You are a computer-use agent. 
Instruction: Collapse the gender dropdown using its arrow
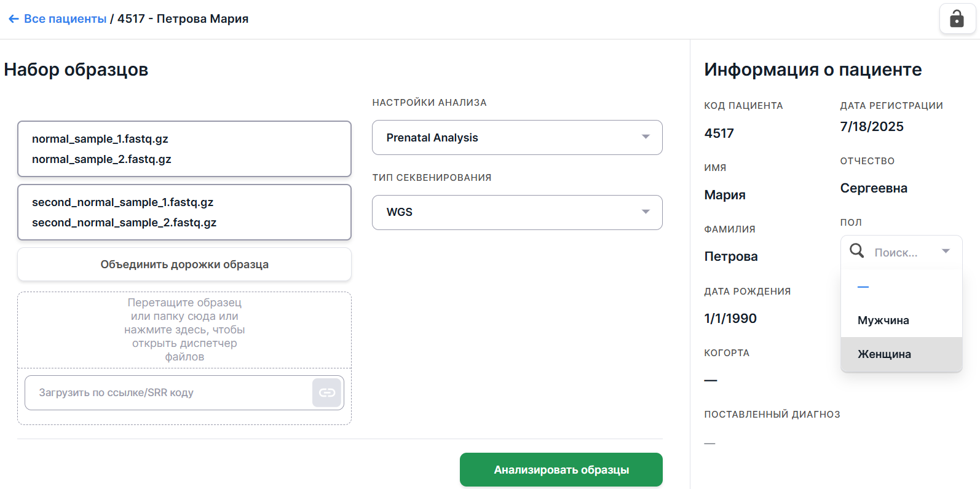click(x=946, y=251)
